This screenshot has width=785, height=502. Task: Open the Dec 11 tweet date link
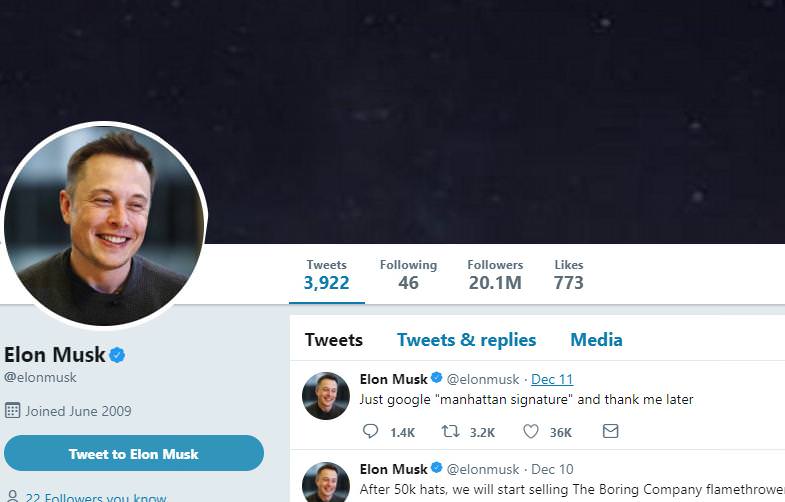coord(552,379)
